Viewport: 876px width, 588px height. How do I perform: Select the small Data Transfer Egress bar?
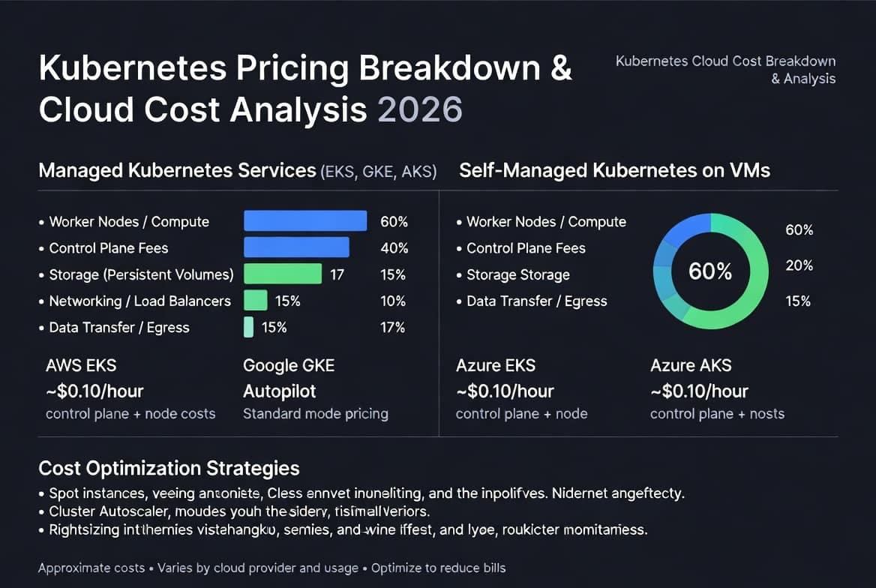click(248, 327)
